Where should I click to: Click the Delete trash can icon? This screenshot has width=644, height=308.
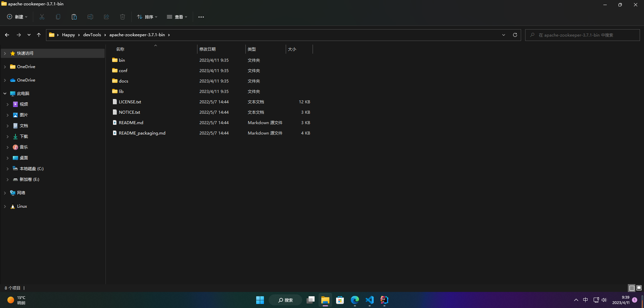[x=123, y=17]
